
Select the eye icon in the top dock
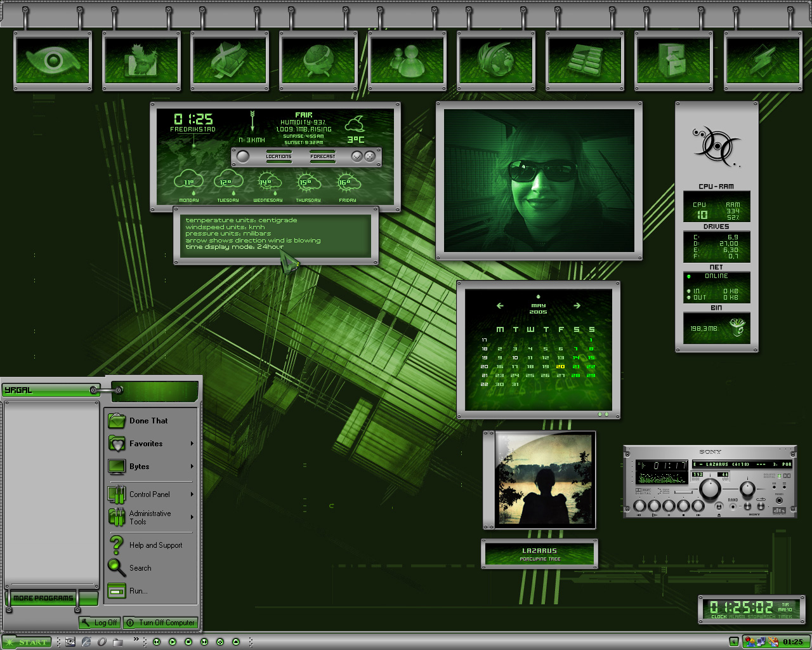51,60
